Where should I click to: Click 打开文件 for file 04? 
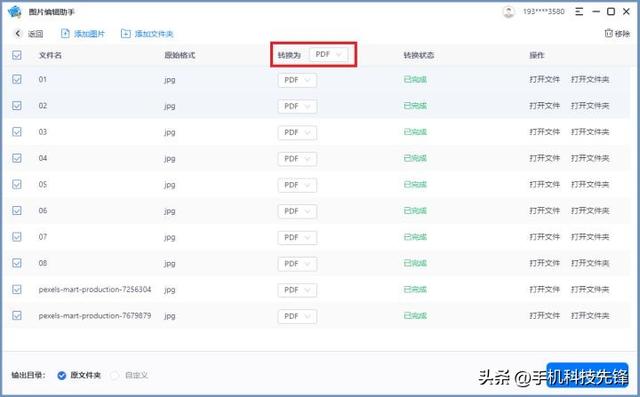tap(544, 158)
